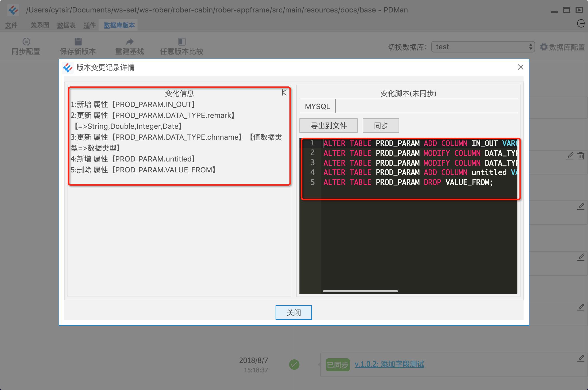588x390 pixels.
Task: Click the 同步 button in script panel
Action: click(x=381, y=126)
